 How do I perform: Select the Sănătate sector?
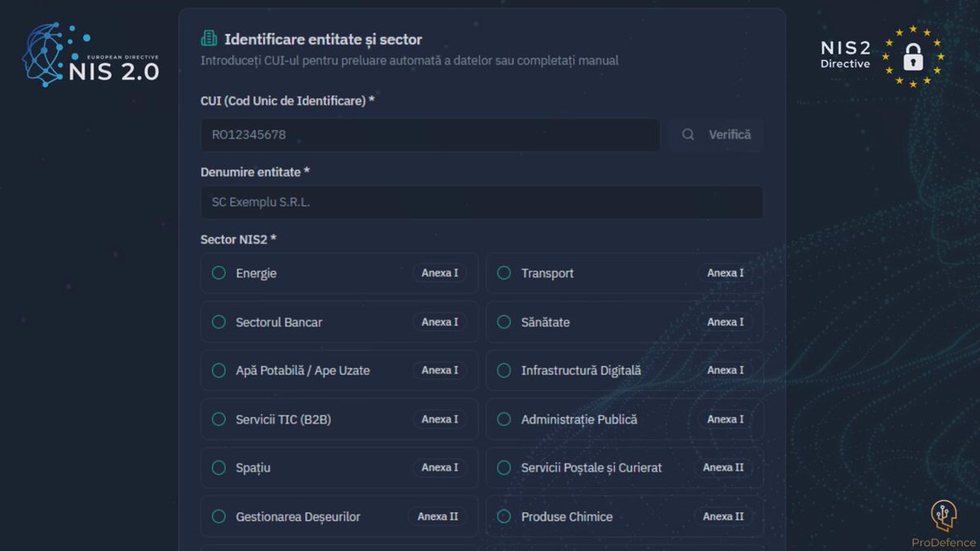click(625, 322)
